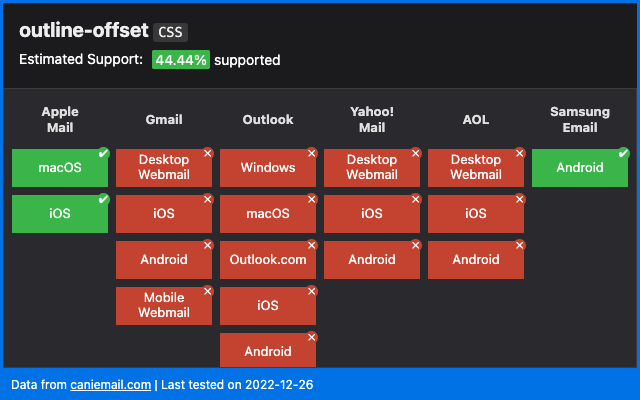
Task: Click the outline-offset title heading
Action: pyautogui.click(x=84, y=31)
